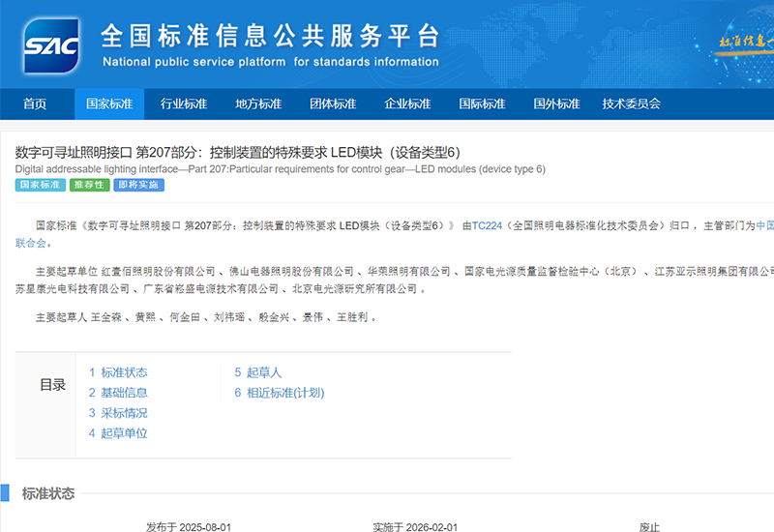The image size is (774, 532).
Task: Jump to 5 起草人 in contents
Action: click(x=258, y=372)
